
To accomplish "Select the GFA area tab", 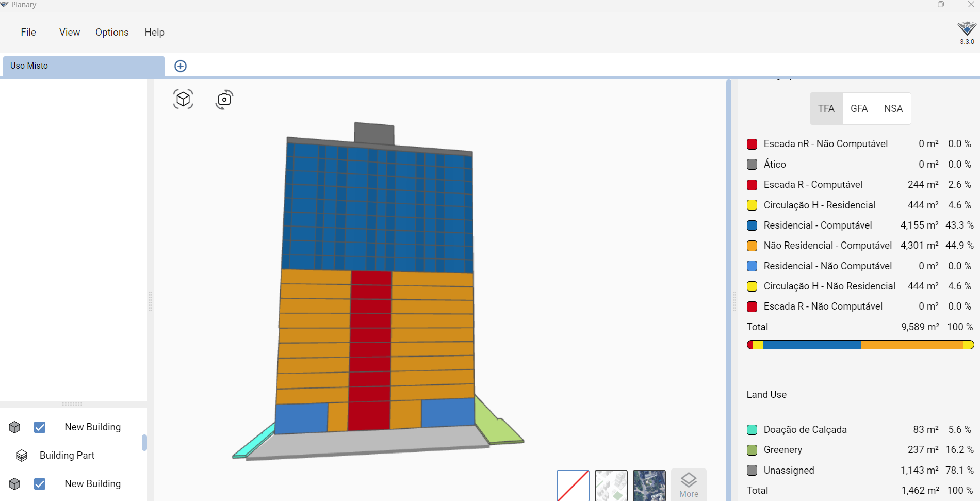I will pos(859,109).
